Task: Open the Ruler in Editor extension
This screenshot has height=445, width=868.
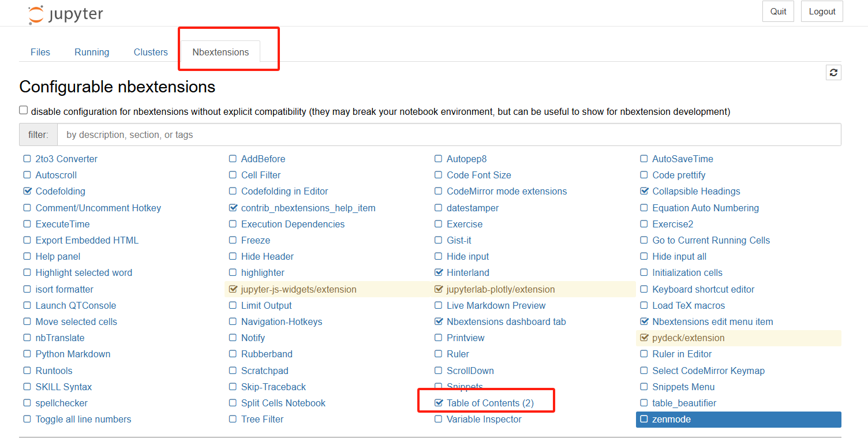Action: click(682, 354)
